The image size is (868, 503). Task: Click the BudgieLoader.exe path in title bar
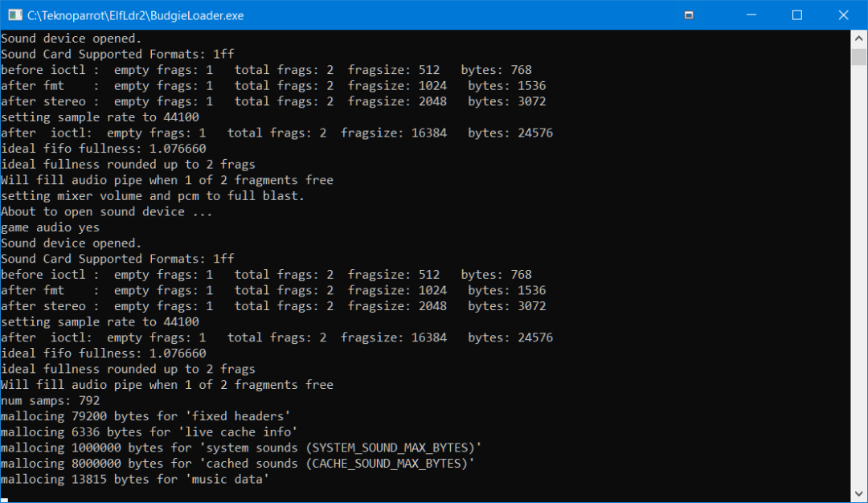click(x=135, y=15)
